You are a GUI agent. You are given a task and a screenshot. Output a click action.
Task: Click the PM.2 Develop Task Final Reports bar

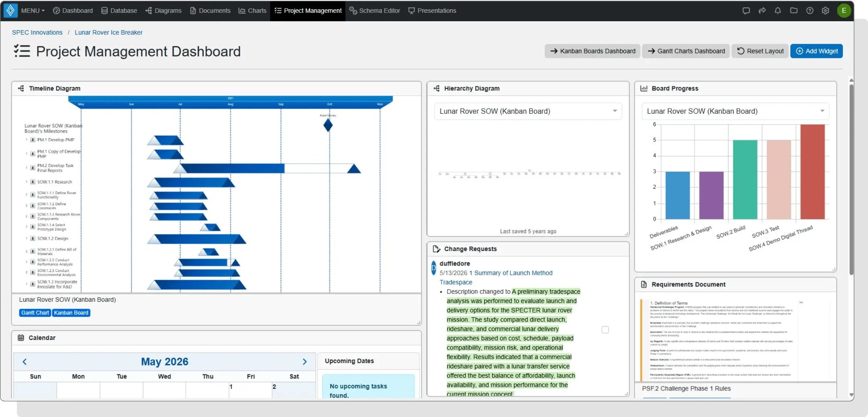[267, 168]
